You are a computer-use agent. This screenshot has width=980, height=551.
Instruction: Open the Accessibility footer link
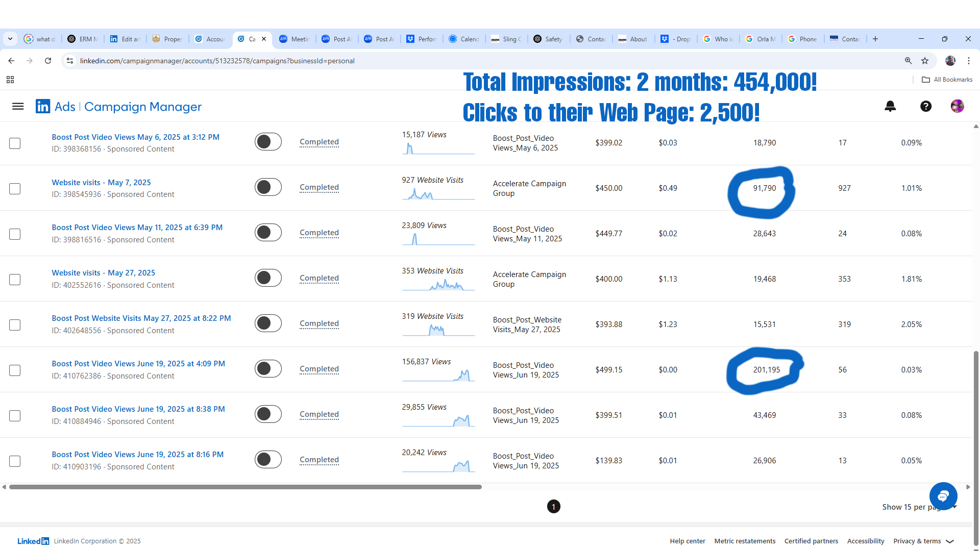pos(866,541)
